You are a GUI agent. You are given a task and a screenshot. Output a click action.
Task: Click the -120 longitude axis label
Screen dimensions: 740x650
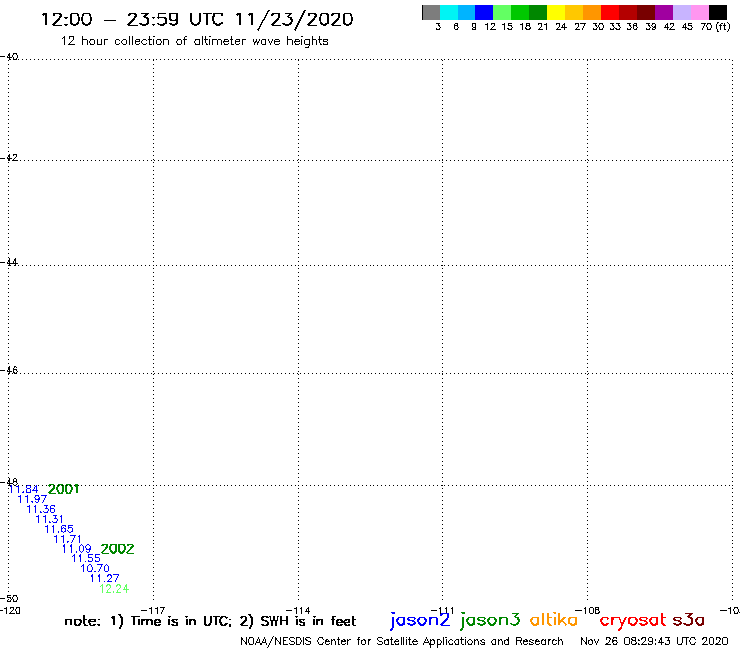pos(10,610)
